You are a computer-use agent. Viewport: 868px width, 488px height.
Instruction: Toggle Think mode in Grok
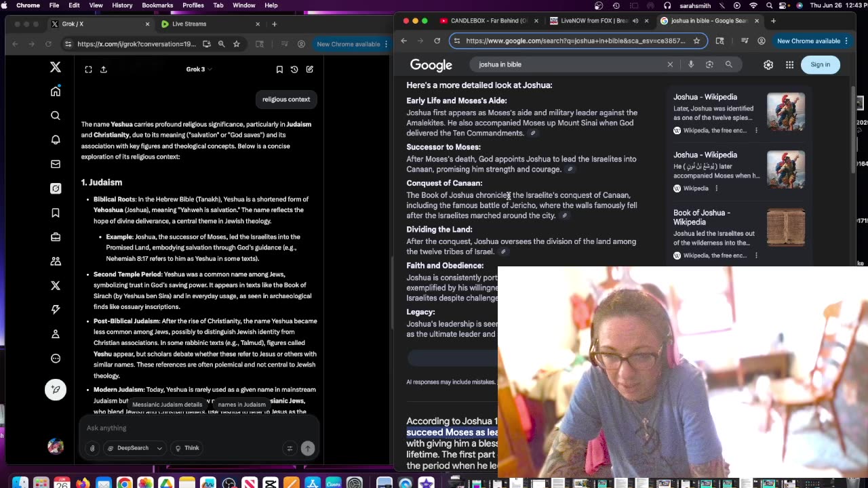click(187, 448)
